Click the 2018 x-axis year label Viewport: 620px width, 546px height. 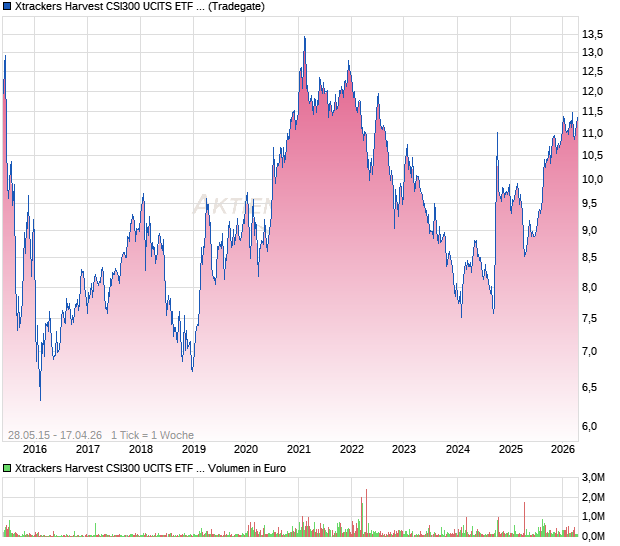click(x=141, y=450)
